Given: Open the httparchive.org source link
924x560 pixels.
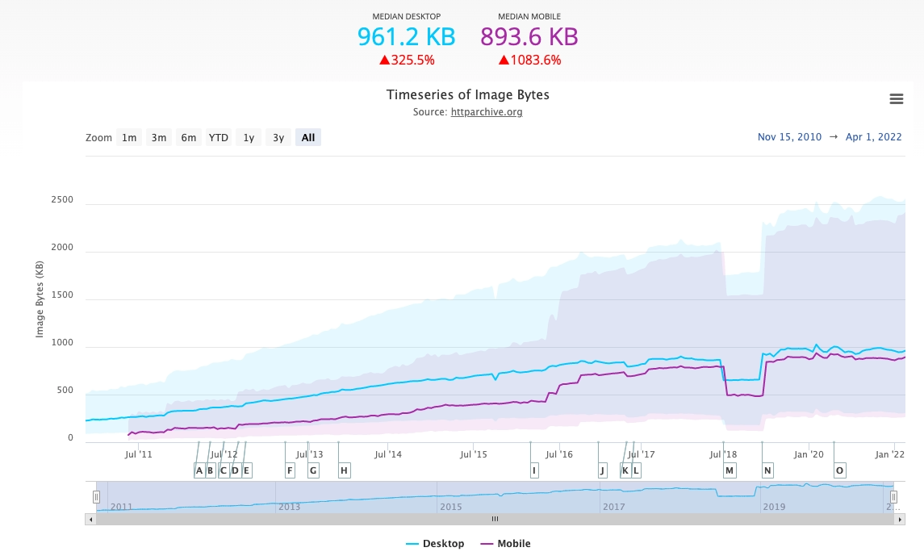Looking at the screenshot, I should pyautogui.click(x=486, y=112).
